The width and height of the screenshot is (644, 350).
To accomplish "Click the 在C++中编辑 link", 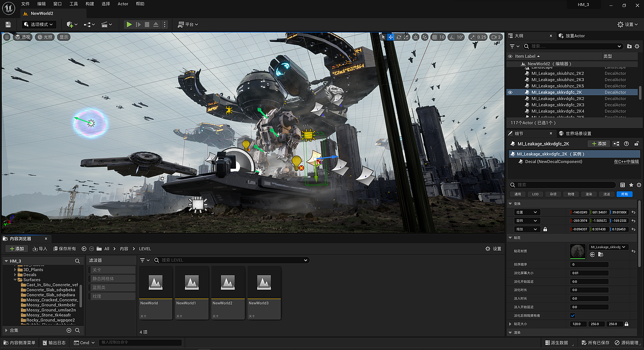I will [626, 162].
